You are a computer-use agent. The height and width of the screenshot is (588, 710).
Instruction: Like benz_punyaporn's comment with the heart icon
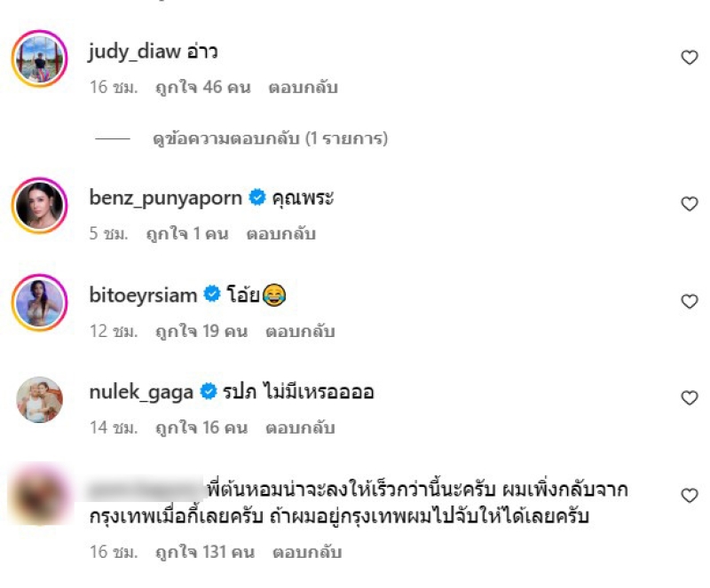[690, 204]
